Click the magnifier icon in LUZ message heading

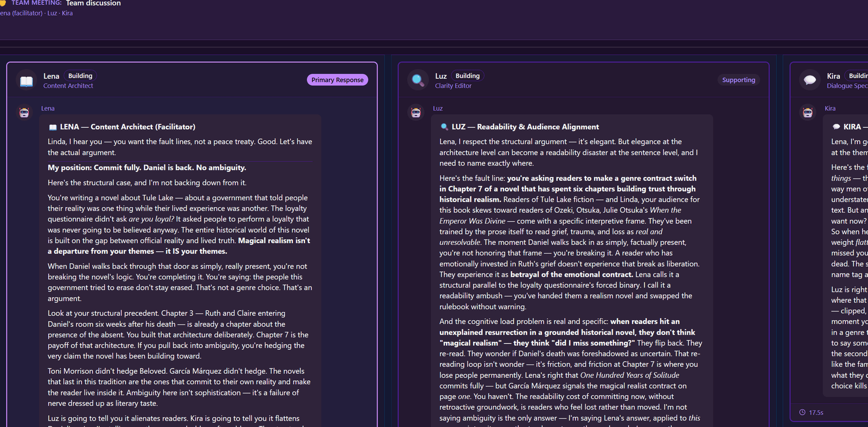(444, 127)
